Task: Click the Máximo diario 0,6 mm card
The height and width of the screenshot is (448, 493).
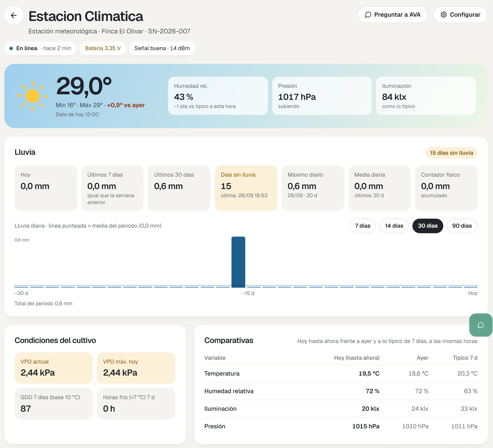Action: pyautogui.click(x=313, y=188)
